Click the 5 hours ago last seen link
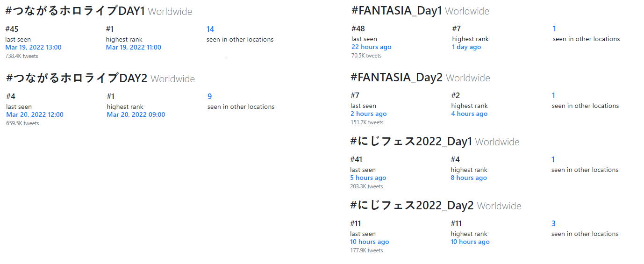The image size is (644, 264). tap(368, 178)
